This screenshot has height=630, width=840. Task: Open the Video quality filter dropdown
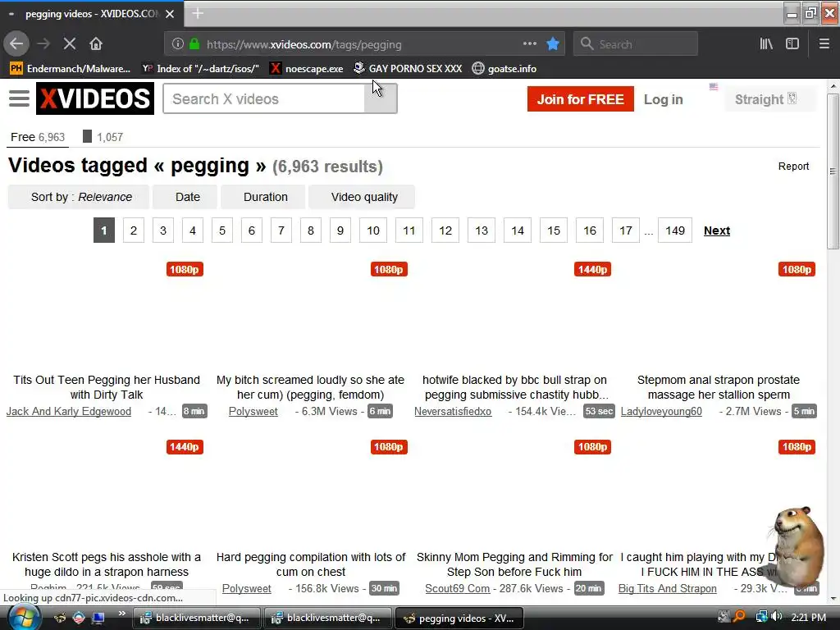click(x=362, y=197)
